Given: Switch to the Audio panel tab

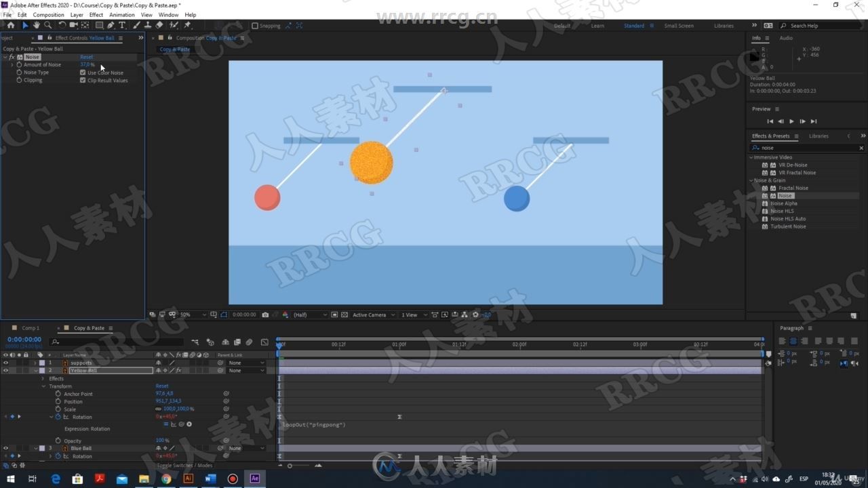Looking at the screenshot, I should point(786,38).
